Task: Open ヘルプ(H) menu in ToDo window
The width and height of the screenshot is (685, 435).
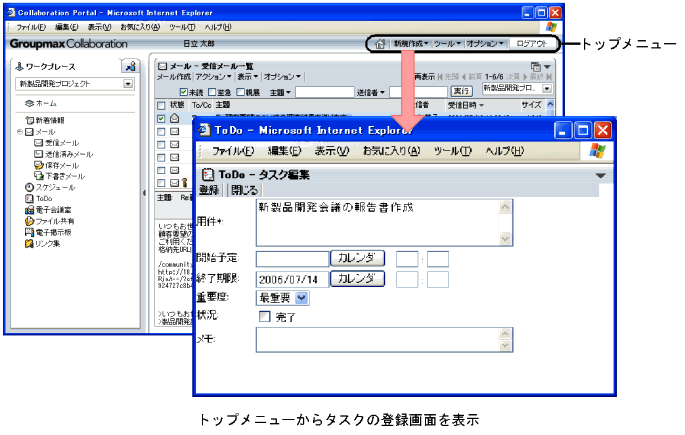Action: pos(505,151)
